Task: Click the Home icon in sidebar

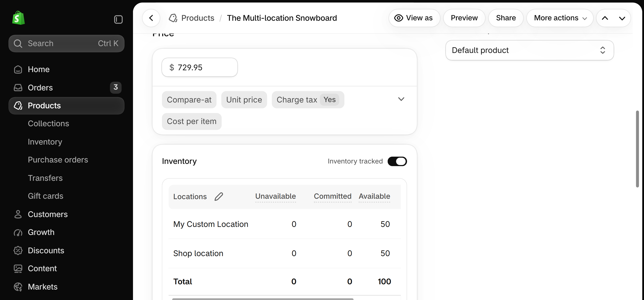Action: (18, 69)
